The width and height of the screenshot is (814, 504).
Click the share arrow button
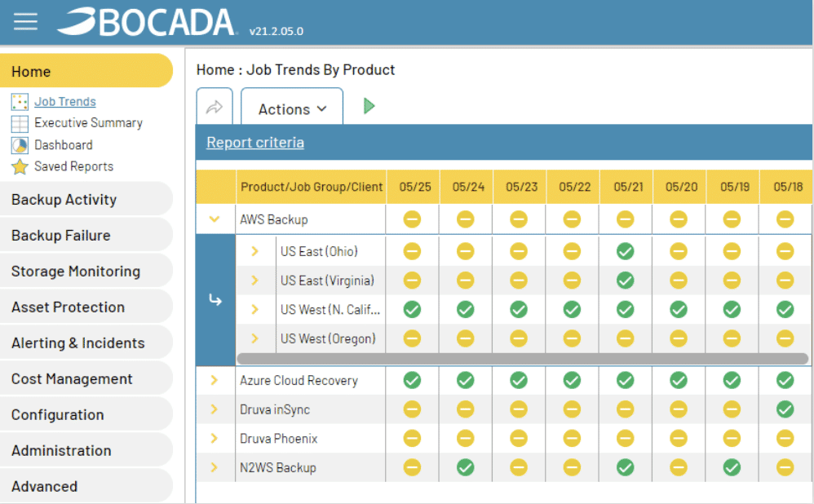tap(215, 107)
